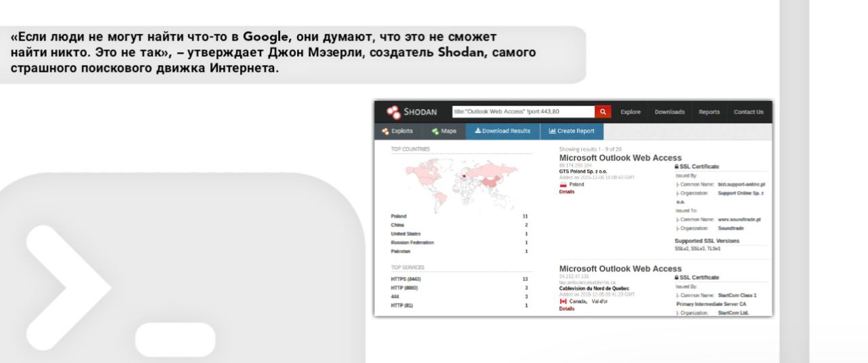Click the red magnifier search button

click(601, 112)
